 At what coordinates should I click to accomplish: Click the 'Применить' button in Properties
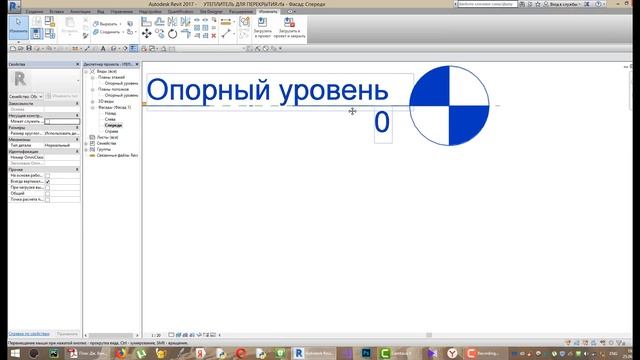pos(67,334)
